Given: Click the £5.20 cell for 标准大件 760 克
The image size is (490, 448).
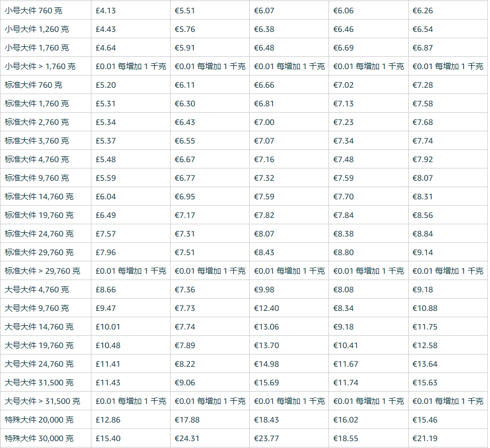Looking at the screenshot, I should click(106, 85).
